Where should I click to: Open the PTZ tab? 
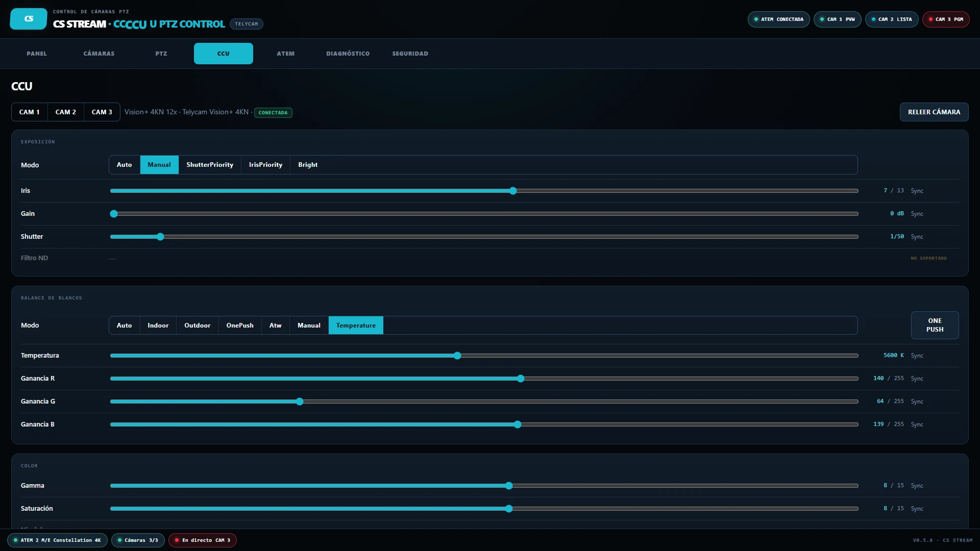(161, 54)
